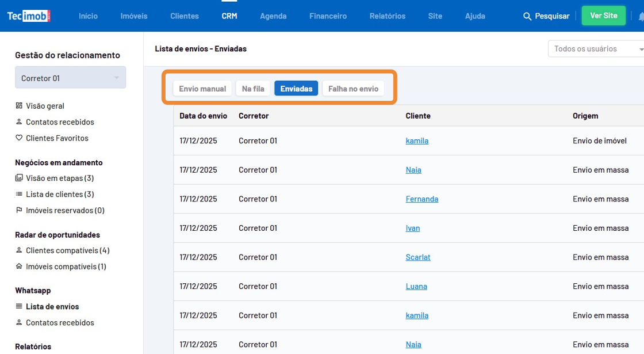Open Imóveis compatíveis house item

(x=66, y=267)
